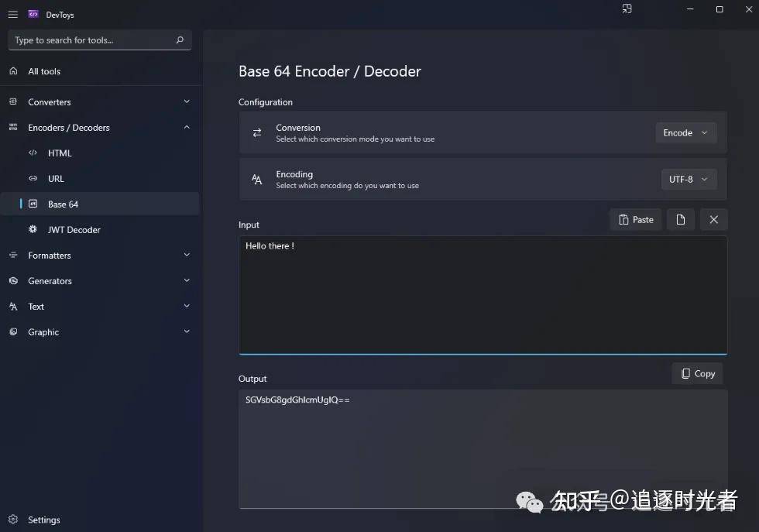The image size is (759, 532).
Task: Click the URL link icon
Action: tap(33, 179)
